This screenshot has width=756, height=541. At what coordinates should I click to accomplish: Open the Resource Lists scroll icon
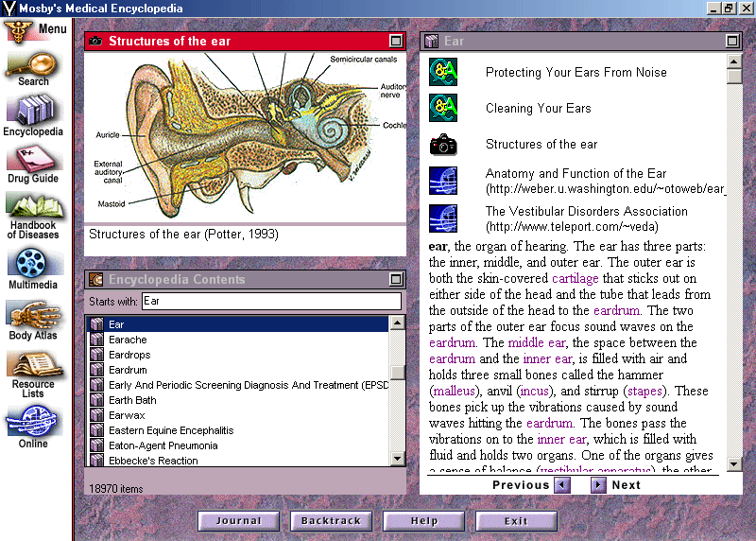[x=34, y=365]
